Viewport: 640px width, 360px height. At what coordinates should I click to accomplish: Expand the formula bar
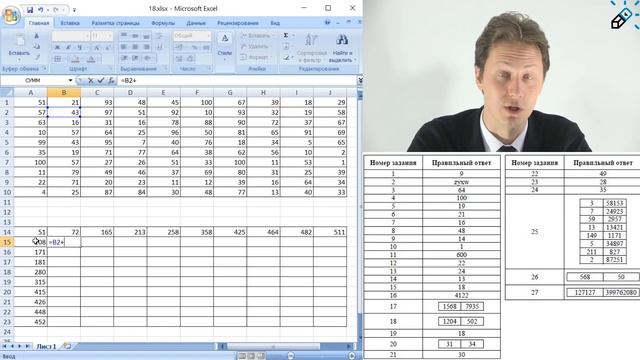click(x=360, y=81)
